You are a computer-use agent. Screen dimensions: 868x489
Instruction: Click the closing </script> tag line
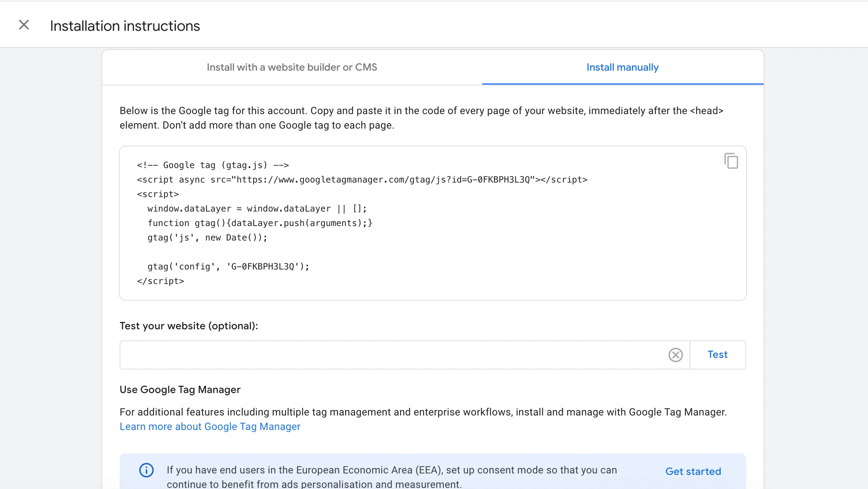pos(160,281)
